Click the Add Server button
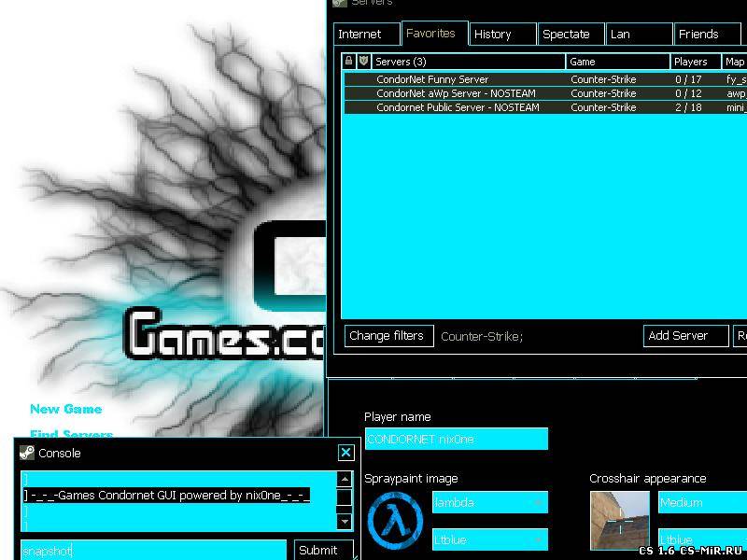The image size is (747, 560). pyautogui.click(x=686, y=336)
